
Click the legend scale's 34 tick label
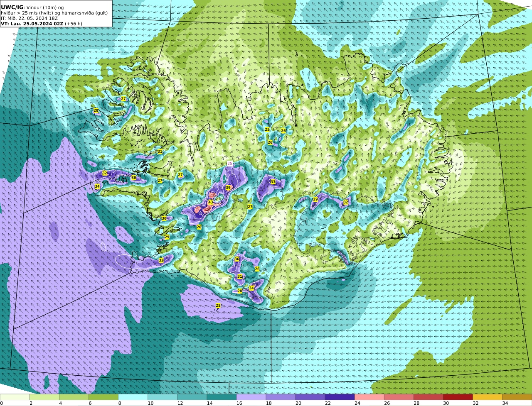point(505,403)
